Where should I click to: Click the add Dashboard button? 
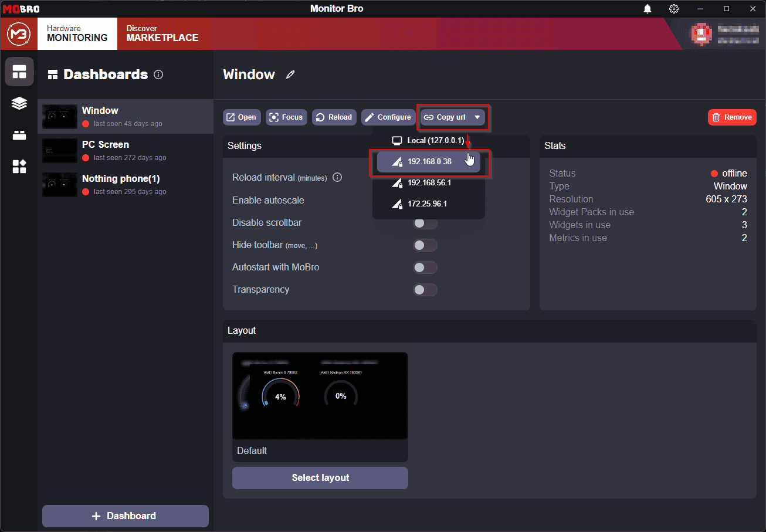(126, 516)
